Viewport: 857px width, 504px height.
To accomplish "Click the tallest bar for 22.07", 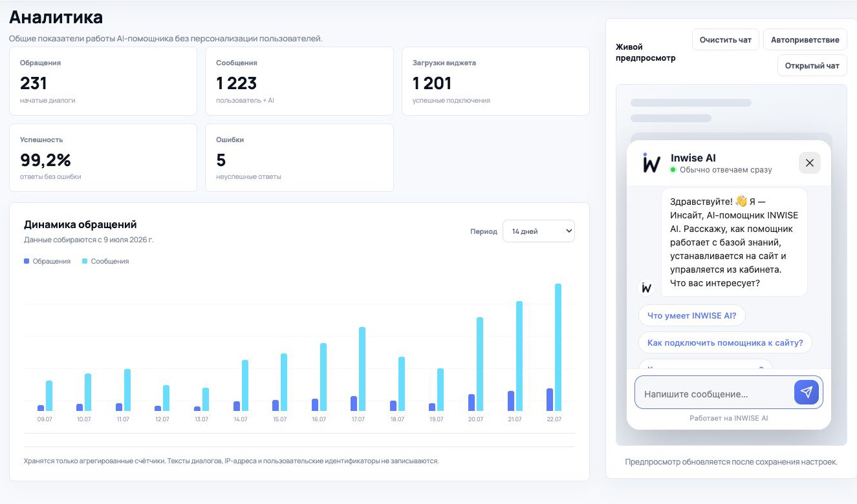I will (x=558, y=347).
